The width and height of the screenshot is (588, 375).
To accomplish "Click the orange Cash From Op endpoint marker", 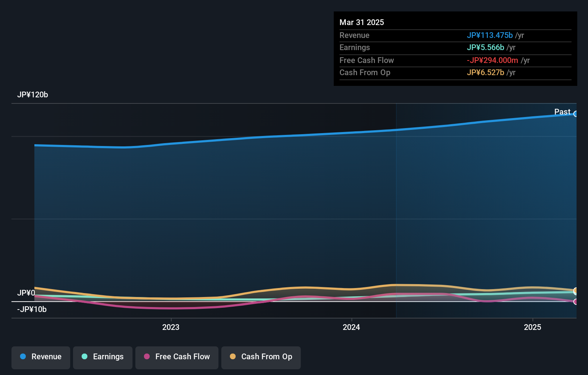I will pyautogui.click(x=576, y=291).
